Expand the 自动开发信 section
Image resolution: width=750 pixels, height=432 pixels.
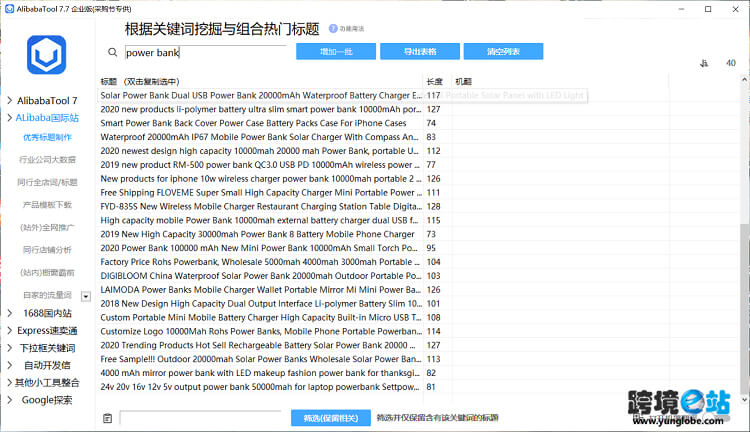click(x=10, y=365)
